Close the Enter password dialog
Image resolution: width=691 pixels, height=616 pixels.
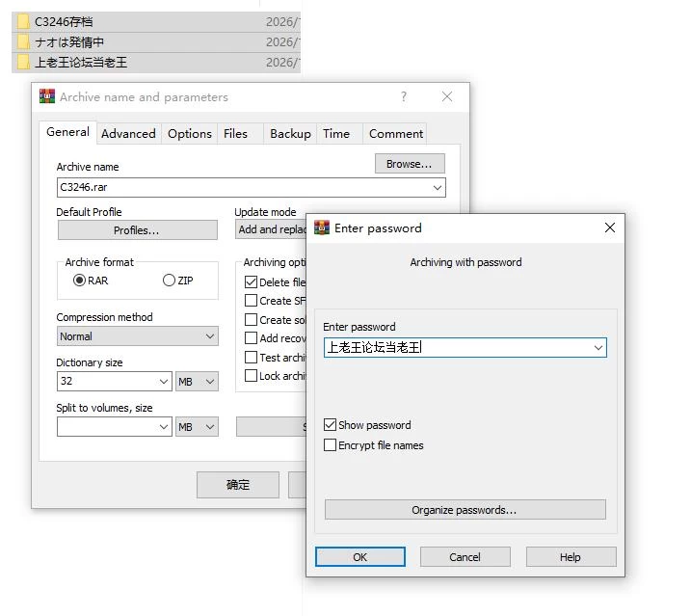pyautogui.click(x=610, y=228)
